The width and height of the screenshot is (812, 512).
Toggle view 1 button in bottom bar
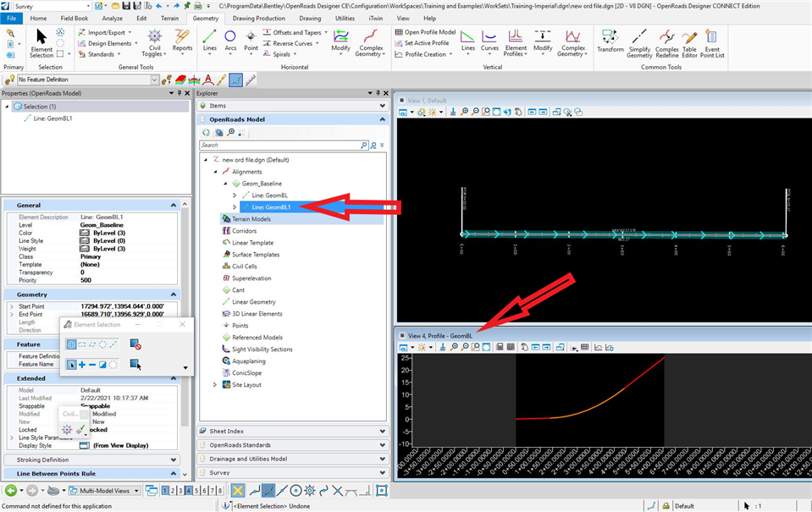tap(165, 490)
